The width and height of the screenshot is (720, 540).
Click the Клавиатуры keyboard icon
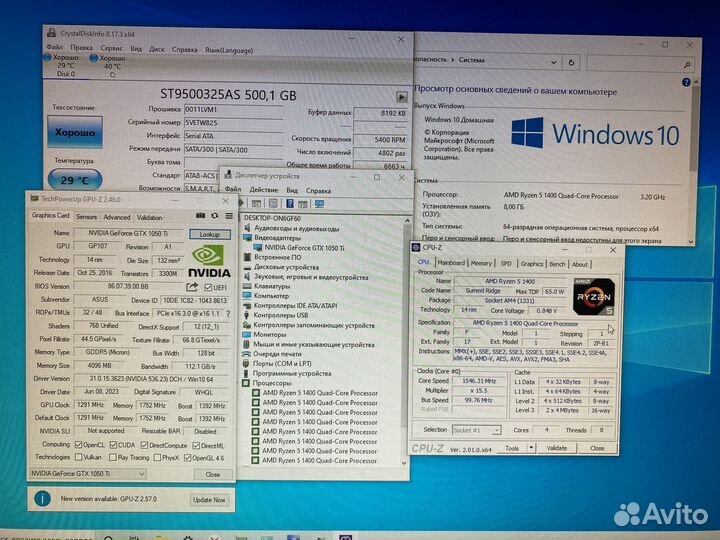(247, 286)
